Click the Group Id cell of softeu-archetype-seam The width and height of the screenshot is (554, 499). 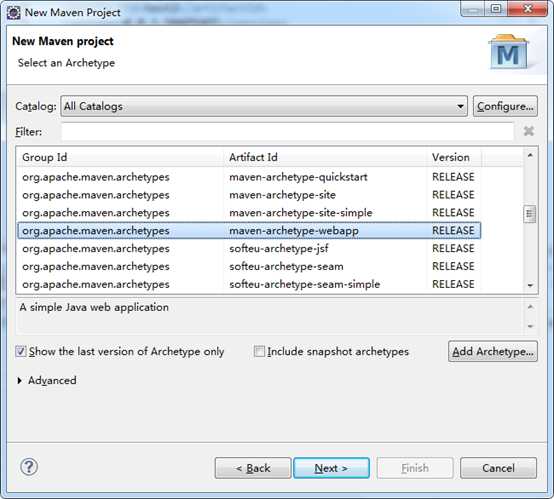(x=96, y=267)
